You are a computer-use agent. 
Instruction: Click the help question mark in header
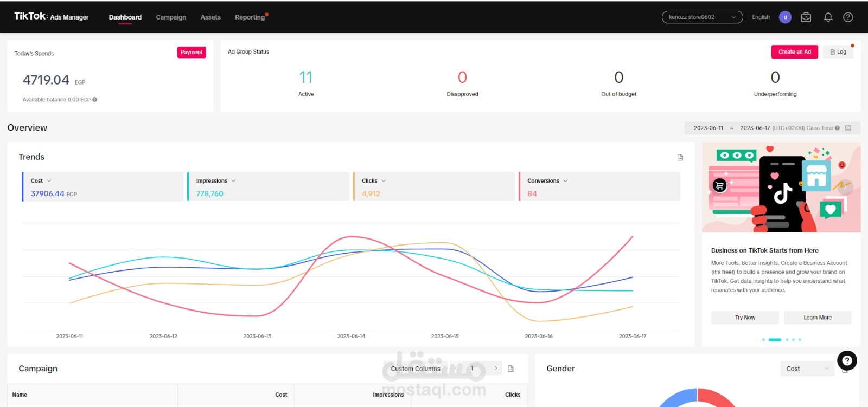(848, 17)
